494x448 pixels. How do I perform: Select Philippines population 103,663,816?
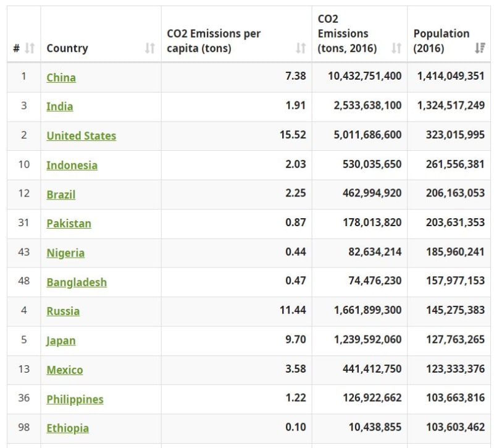click(455, 398)
